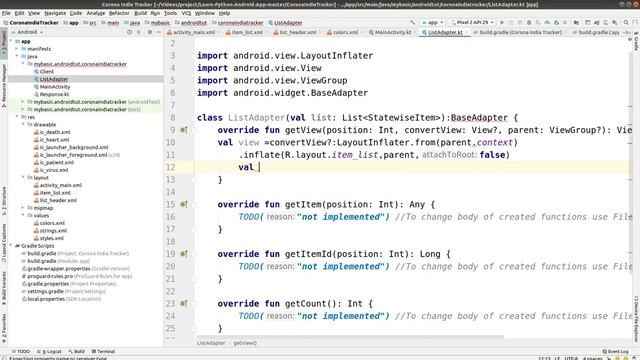
Task: Open the VCS menu
Action: pos(186,13)
